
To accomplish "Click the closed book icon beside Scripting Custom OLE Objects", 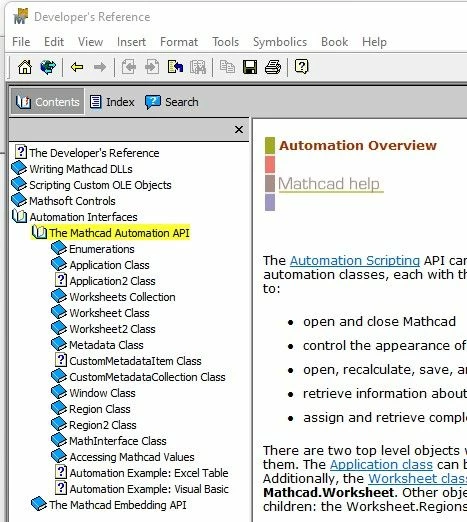I will [x=19, y=184].
